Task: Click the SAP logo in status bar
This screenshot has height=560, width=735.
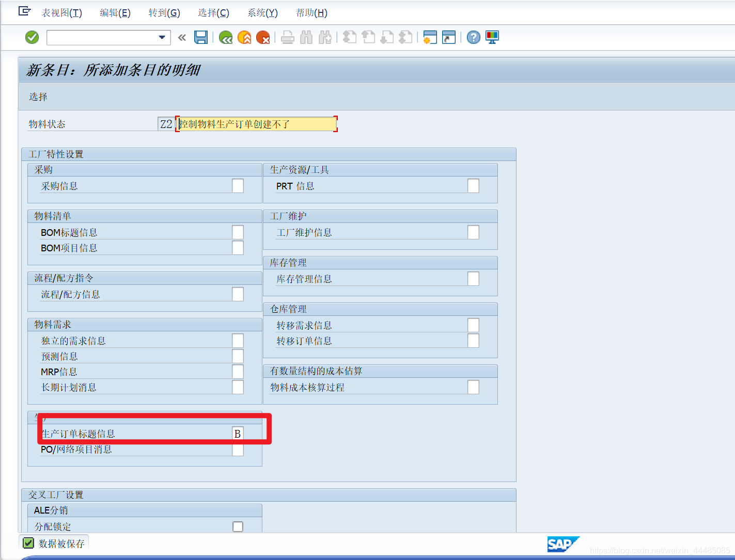Action: pos(562,544)
